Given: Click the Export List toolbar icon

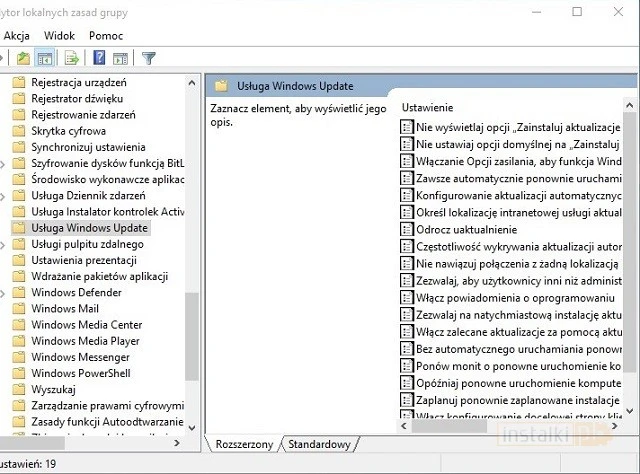Looking at the screenshot, I should point(74,58).
